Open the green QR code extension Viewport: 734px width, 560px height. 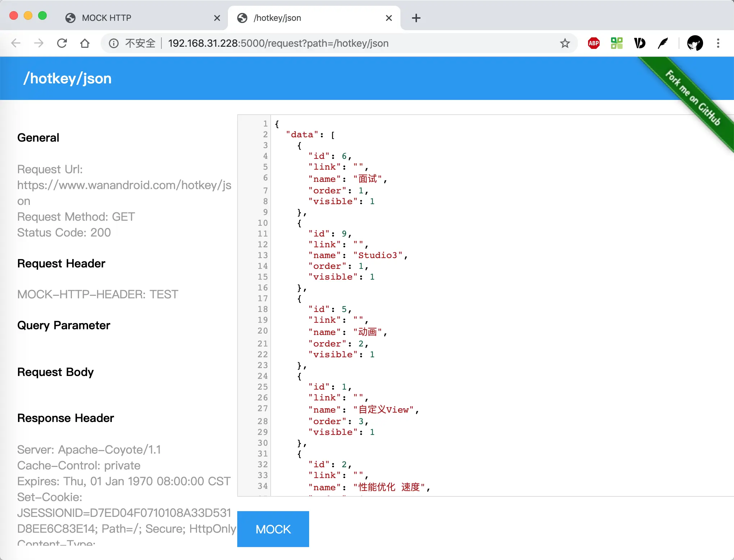(616, 43)
